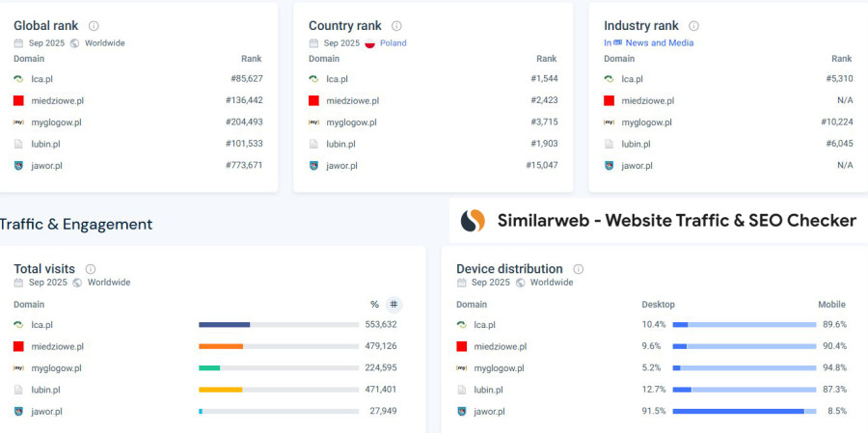Click the Poland country link
The image size is (868, 433).
(x=393, y=43)
